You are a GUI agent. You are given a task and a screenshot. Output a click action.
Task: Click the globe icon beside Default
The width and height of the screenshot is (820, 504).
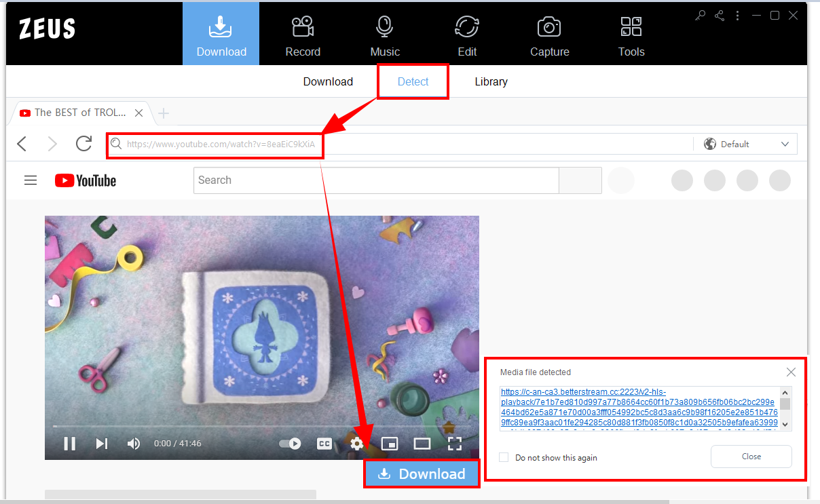point(710,144)
